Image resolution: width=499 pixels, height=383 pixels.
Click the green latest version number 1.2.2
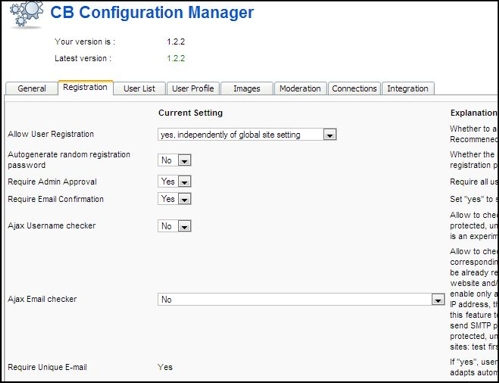pos(176,59)
